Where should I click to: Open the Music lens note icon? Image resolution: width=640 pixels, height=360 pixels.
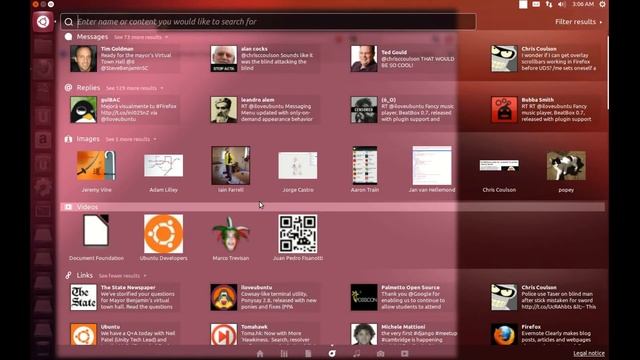356,353
